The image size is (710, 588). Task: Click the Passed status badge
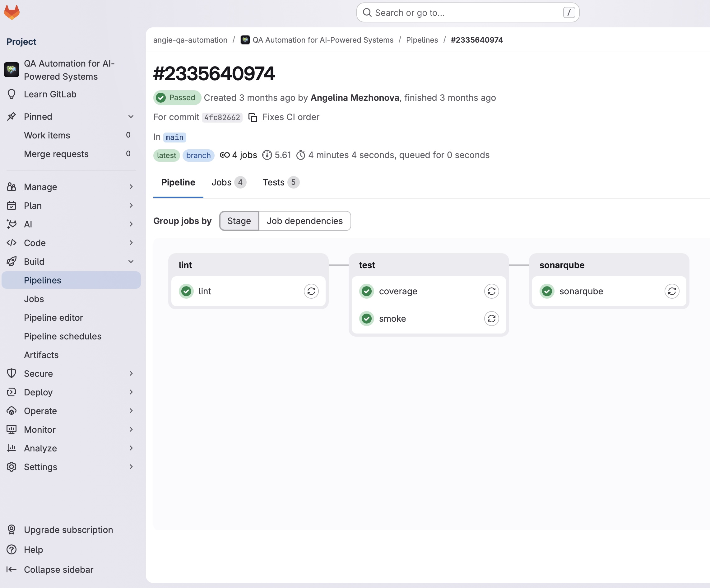click(x=177, y=98)
